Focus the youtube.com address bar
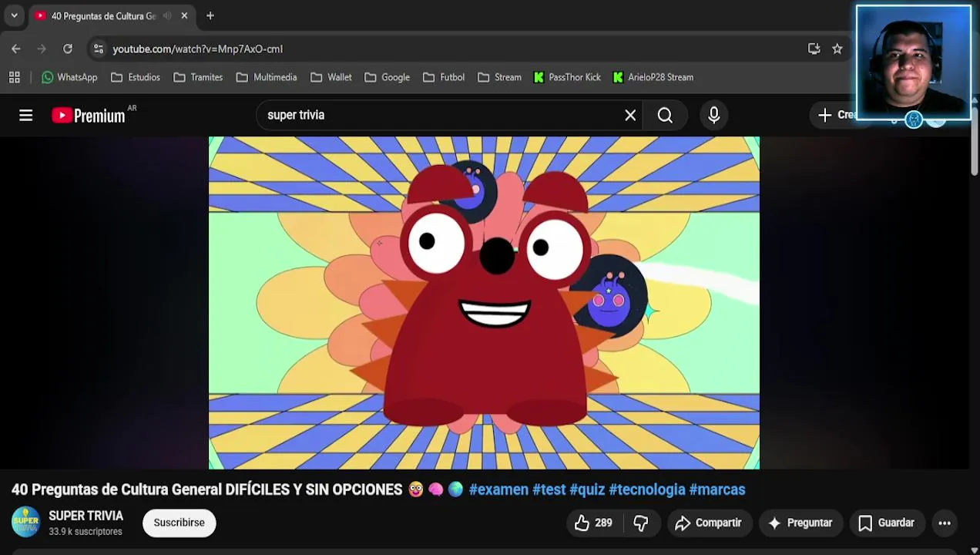The width and height of the screenshot is (980, 555). click(455, 49)
